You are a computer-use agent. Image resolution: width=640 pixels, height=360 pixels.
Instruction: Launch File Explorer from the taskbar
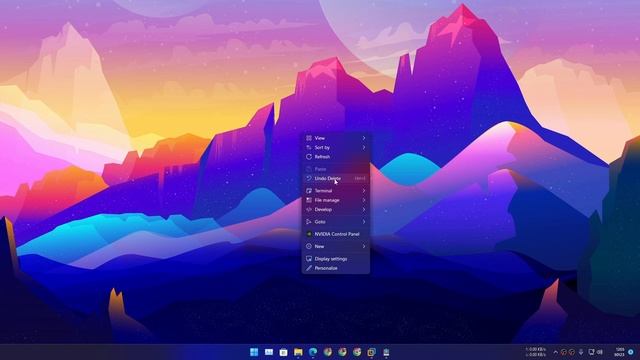[298, 352]
